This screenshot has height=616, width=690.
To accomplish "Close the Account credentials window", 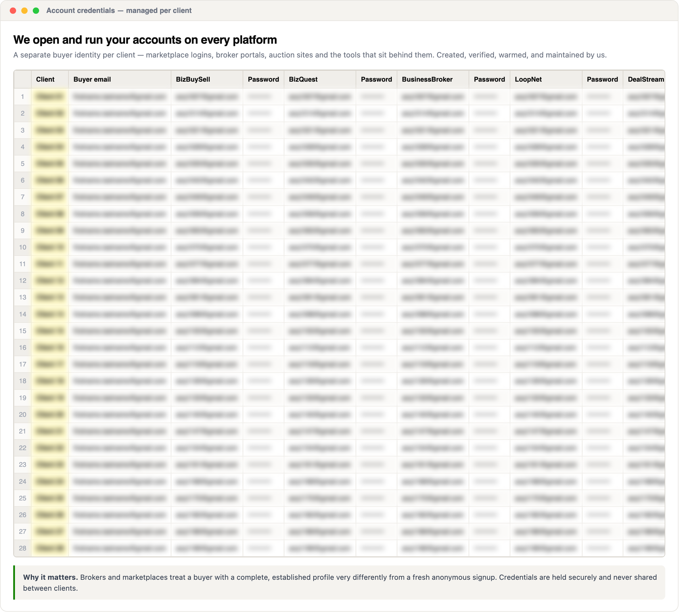I will 13,11.
